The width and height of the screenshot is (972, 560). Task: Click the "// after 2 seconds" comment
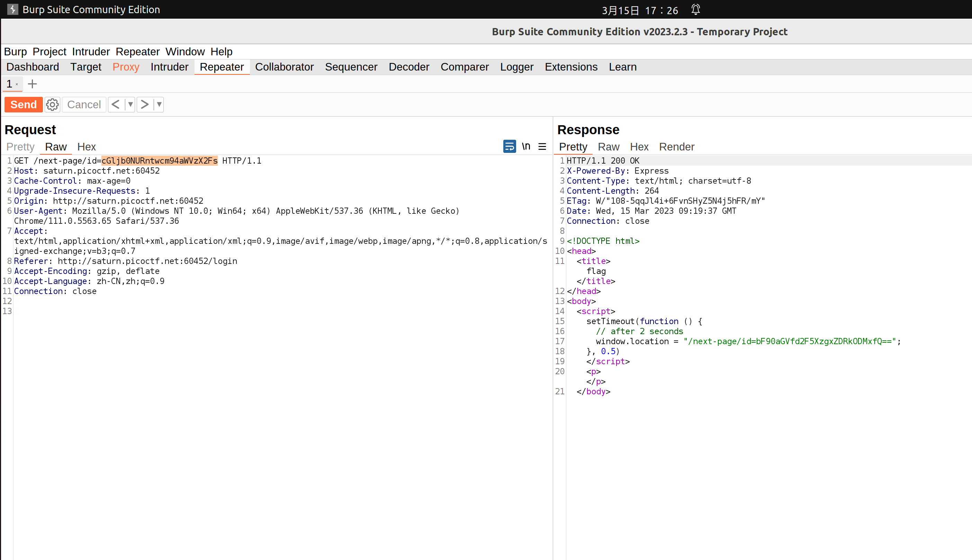[x=640, y=332]
